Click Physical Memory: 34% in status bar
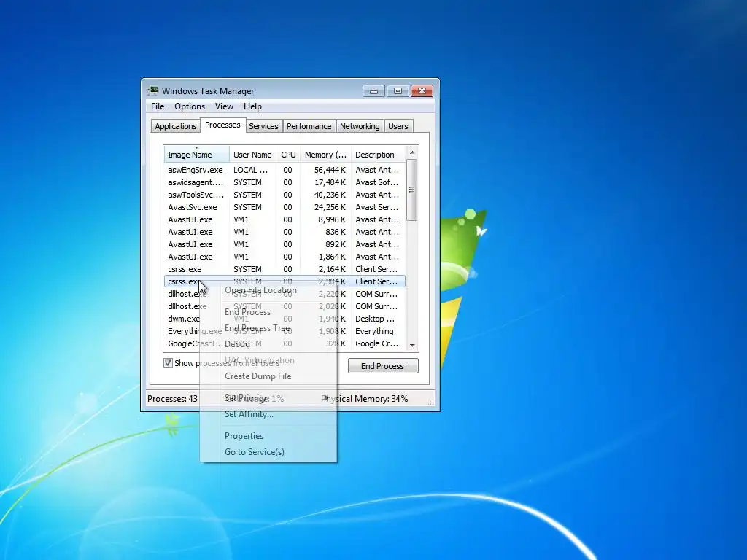Viewport: 747px width, 560px height. (x=365, y=399)
